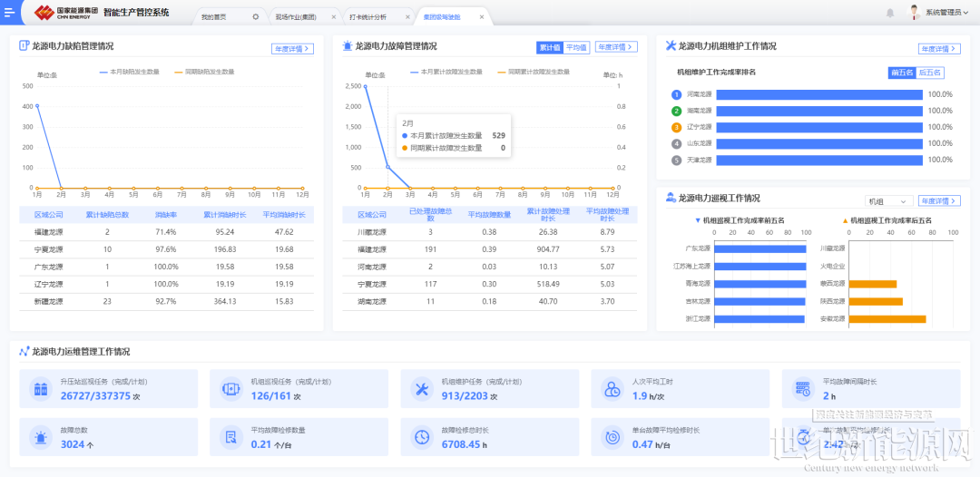The height and width of the screenshot is (477, 980).
Task: Click the 平均故障检修数量 card icon
Action: click(231, 437)
